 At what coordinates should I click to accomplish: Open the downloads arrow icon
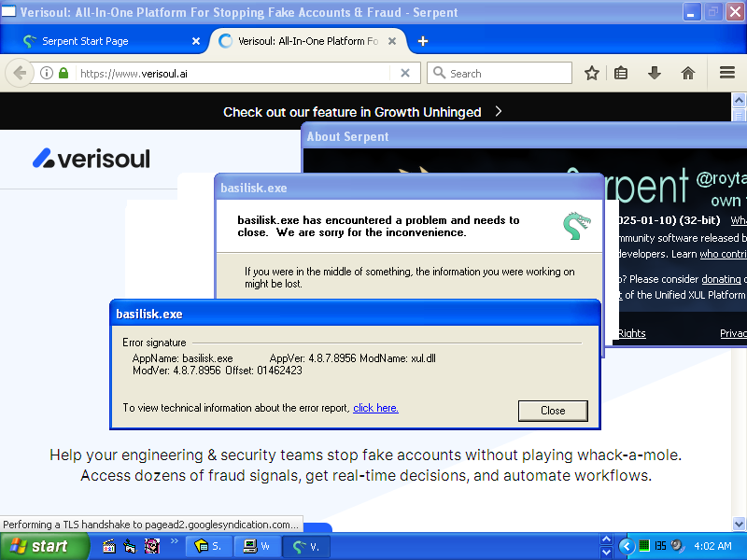click(655, 74)
